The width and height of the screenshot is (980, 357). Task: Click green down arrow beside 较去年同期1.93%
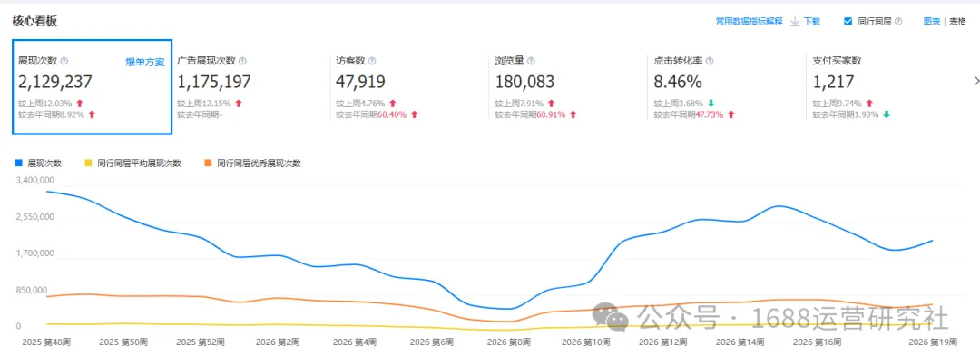pyautogui.click(x=886, y=114)
